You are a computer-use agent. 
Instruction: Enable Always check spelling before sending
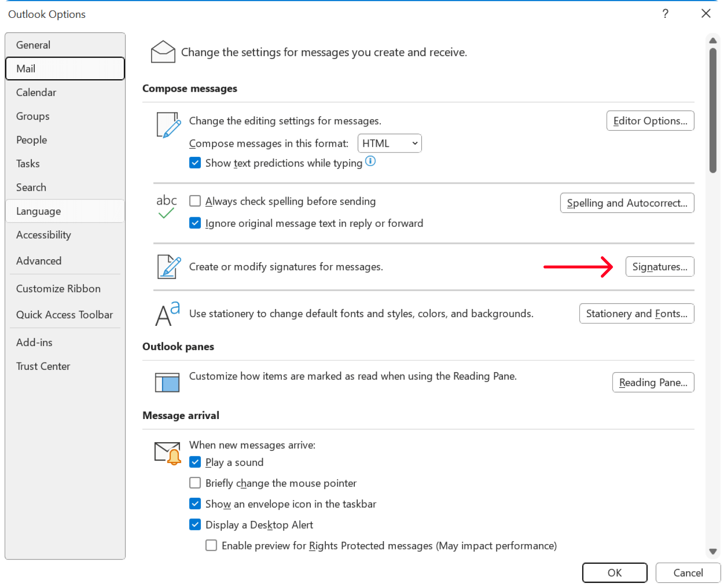click(x=195, y=201)
